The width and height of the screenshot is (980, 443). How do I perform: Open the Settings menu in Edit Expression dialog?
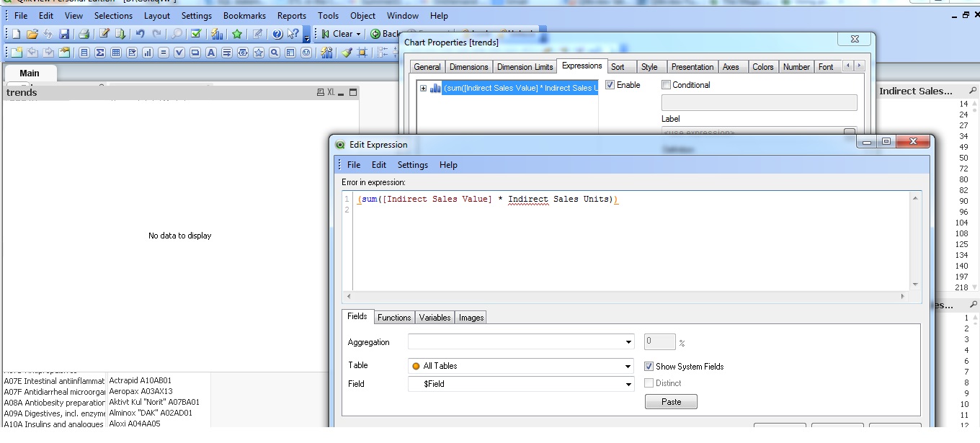tap(413, 165)
